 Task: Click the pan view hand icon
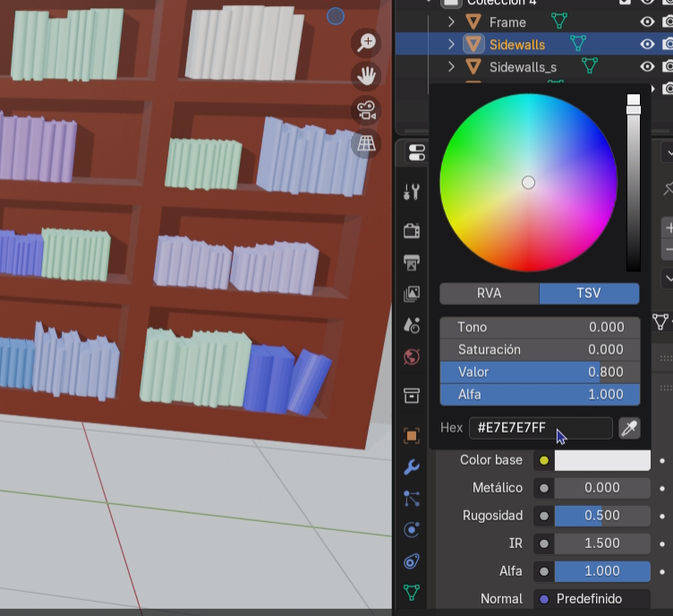366,76
